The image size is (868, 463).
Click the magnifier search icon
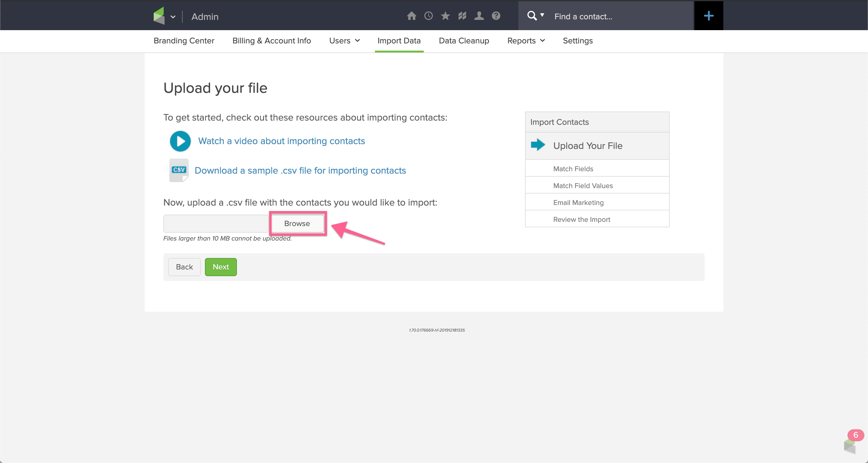pyautogui.click(x=532, y=16)
